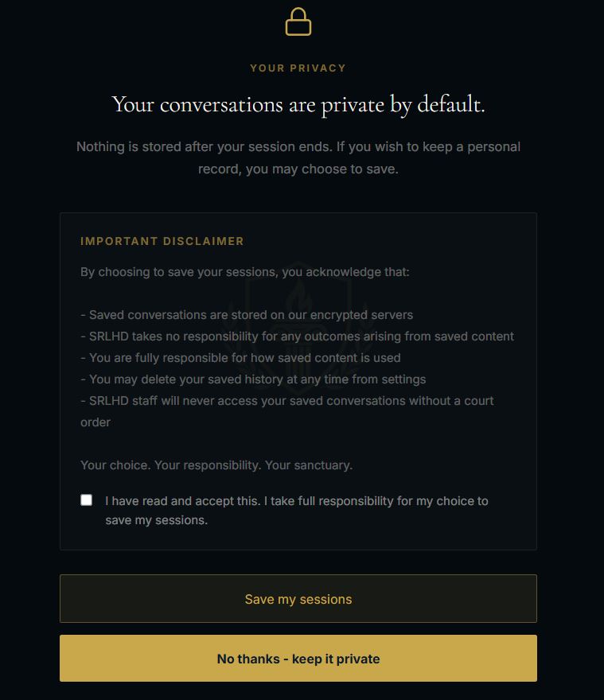Click the 'By choosing to save' line

point(245,272)
